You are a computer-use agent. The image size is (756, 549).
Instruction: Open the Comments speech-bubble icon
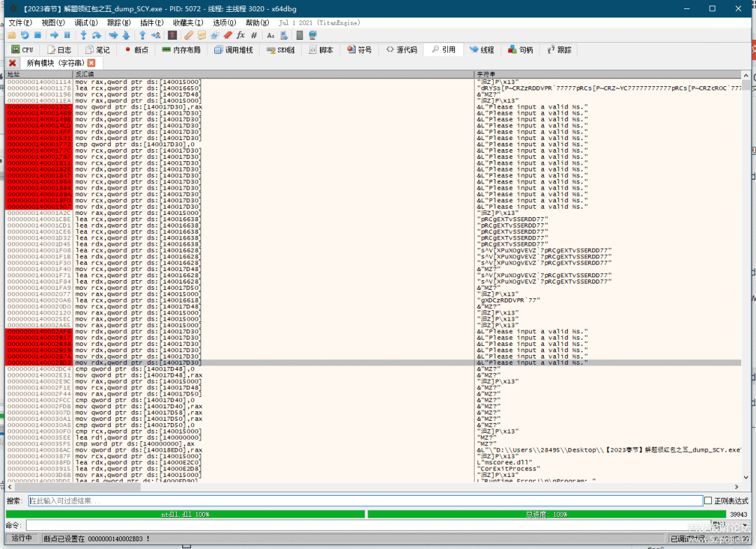pyautogui.click(x=202, y=35)
